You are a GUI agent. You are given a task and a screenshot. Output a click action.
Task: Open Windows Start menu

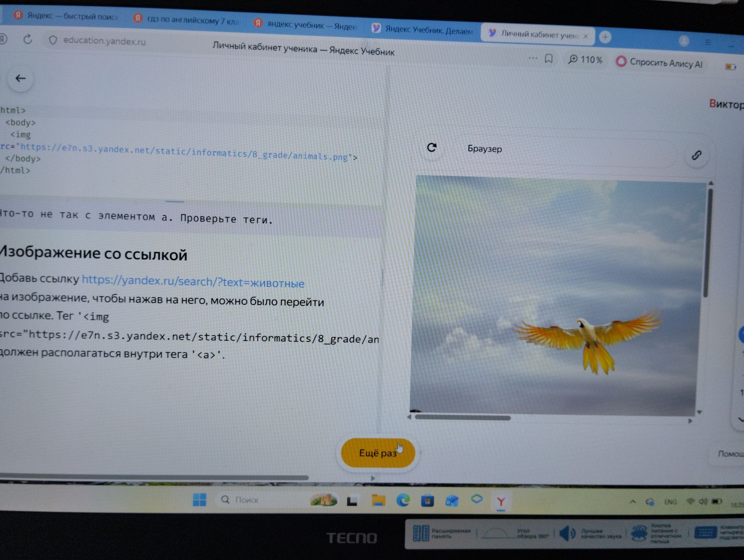click(200, 500)
